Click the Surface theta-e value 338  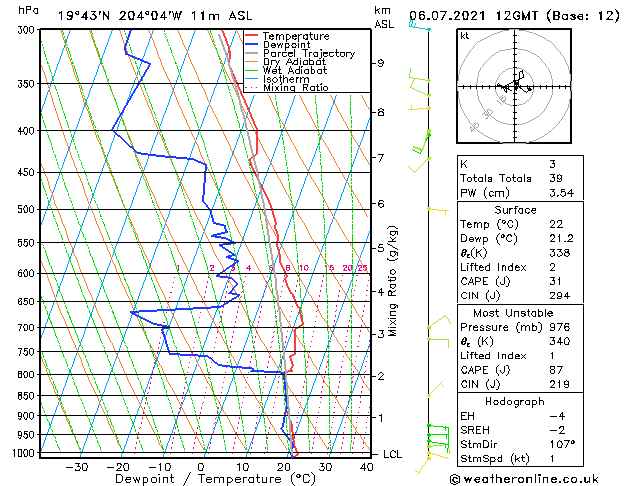(x=560, y=253)
